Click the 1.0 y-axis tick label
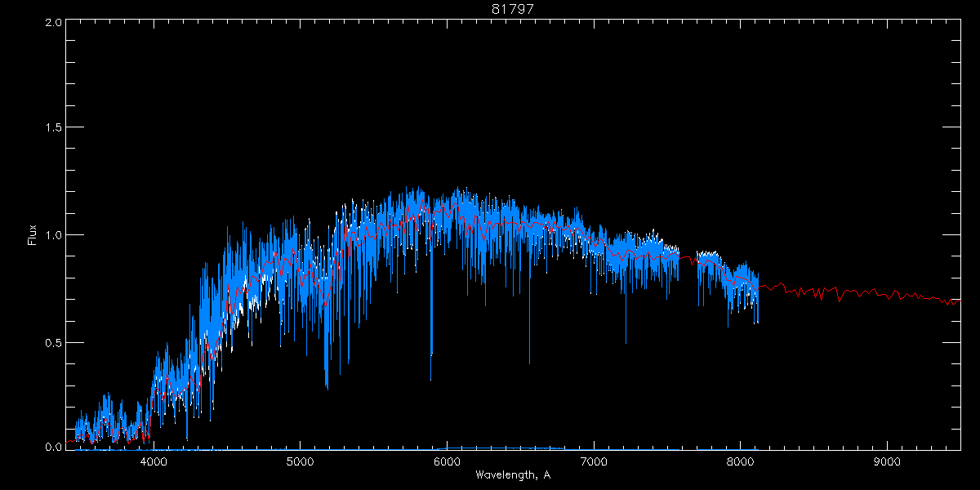The height and width of the screenshot is (490, 980). click(53, 235)
